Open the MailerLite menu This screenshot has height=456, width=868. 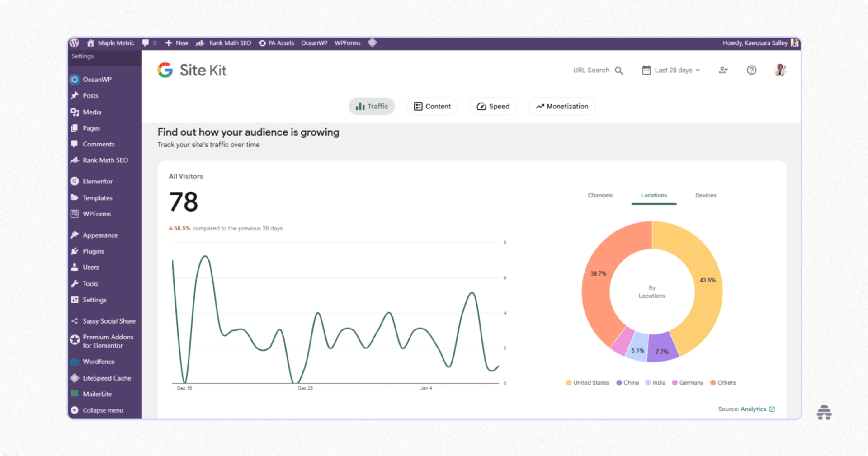pos(98,394)
